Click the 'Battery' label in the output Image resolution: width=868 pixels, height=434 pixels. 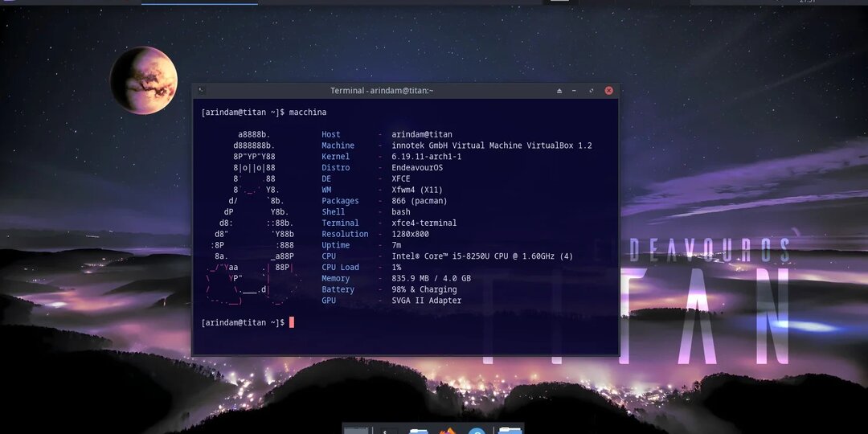click(x=338, y=289)
